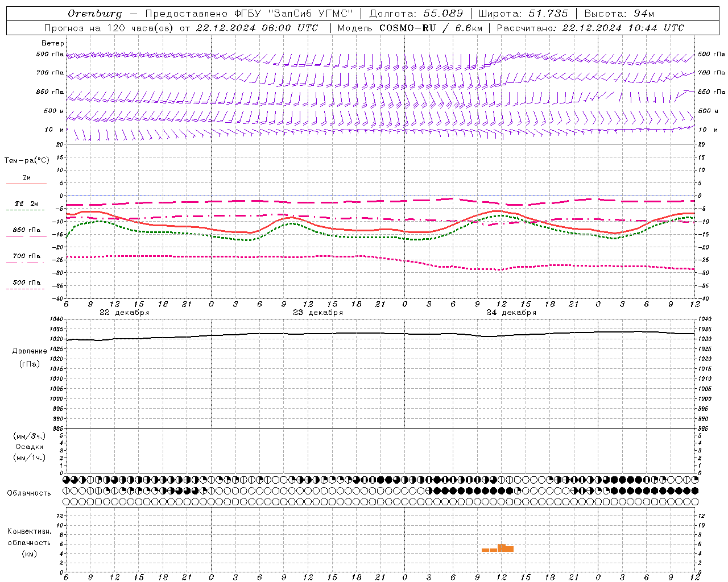Screen dimensions: 728x582
Task: Click the 850 гПа temperature legend label
Action: click(x=27, y=230)
